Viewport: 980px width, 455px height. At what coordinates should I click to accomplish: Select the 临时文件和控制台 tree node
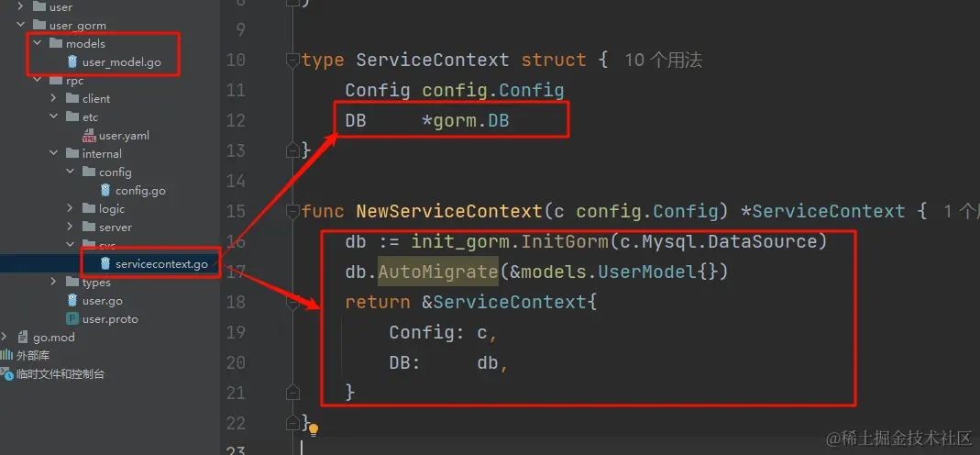click(61, 374)
